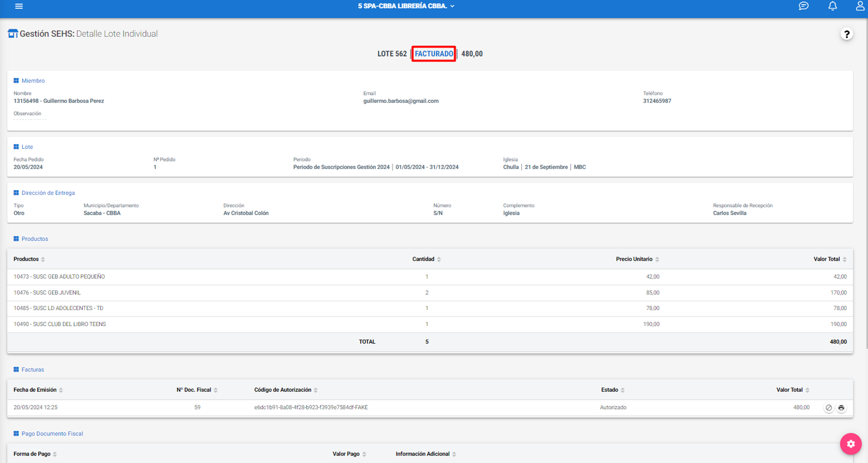The width and height of the screenshot is (868, 463).
Task: Annul invoice 59 with the cancel icon
Action: [x=829, y=408]
